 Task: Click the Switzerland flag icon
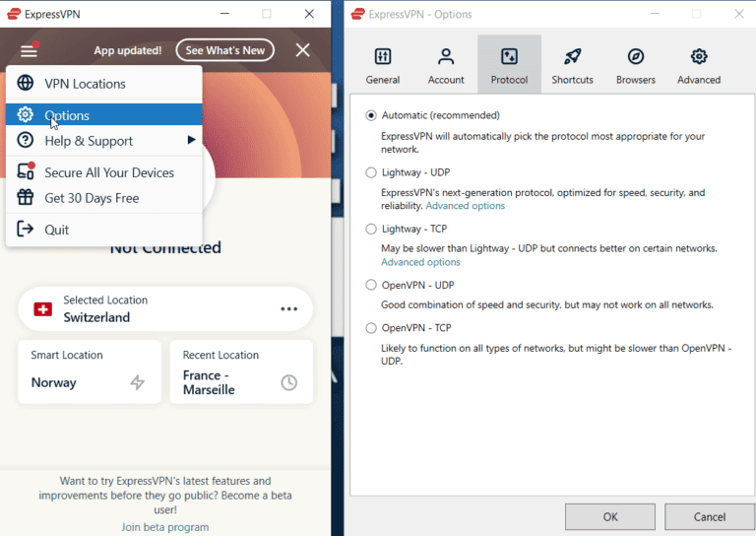click(x=43, y=308)
